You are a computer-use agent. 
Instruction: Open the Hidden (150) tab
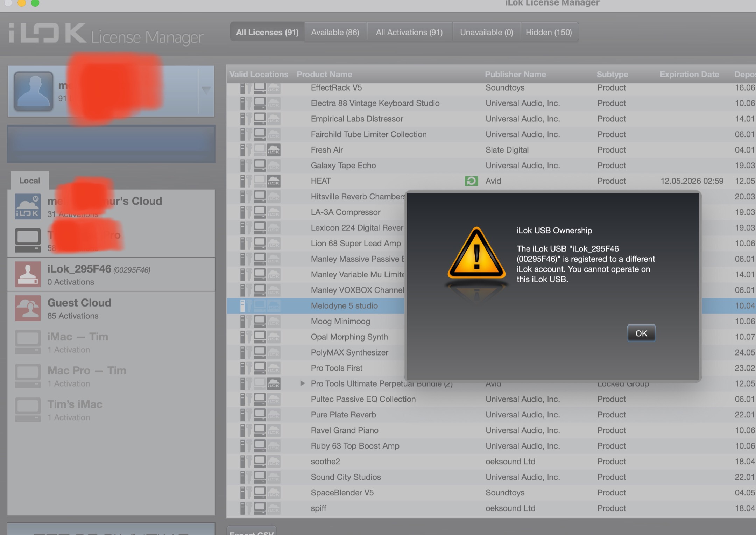pyautogui.click(x=549, y=32)
